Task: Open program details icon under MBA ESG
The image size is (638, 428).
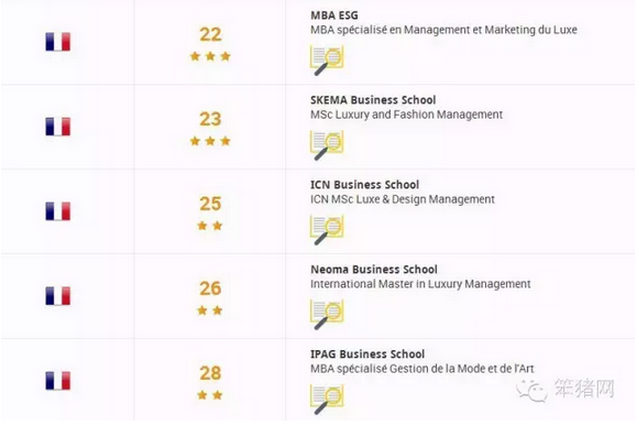Action: pos(327,60)
